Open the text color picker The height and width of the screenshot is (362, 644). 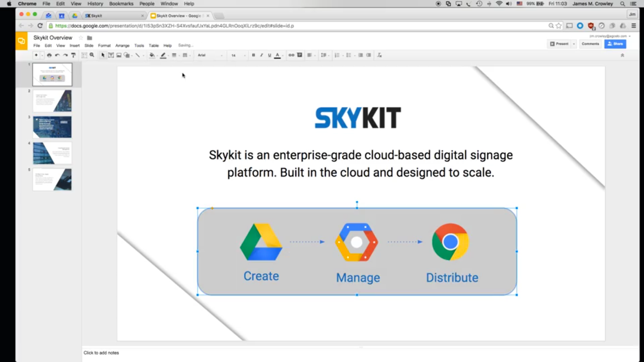coord(277,55)
